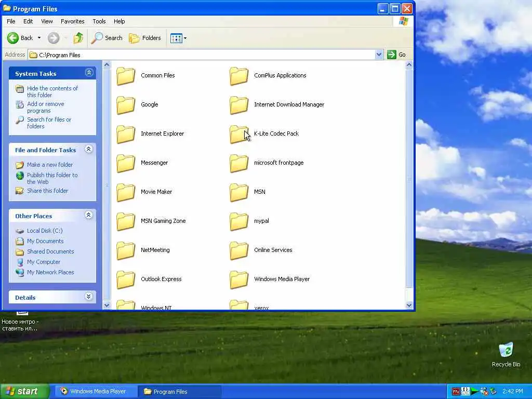Viewport: 532px width, 399px height.
Task: Open the Views toolbar button
Action: pos(179,38)
